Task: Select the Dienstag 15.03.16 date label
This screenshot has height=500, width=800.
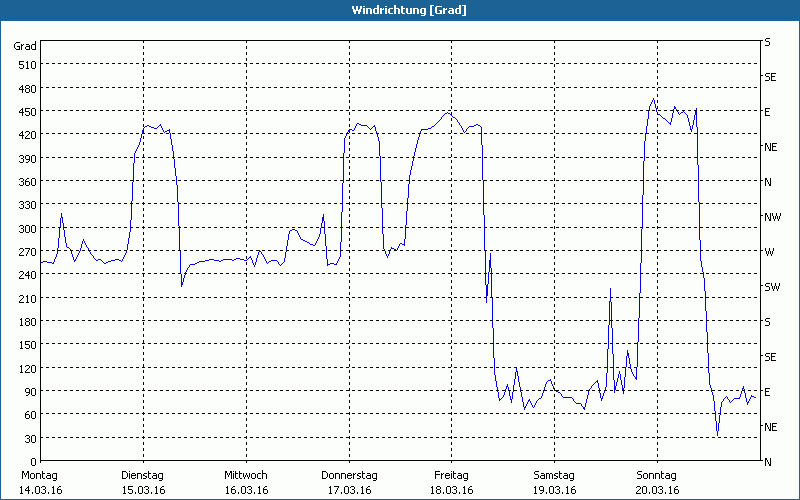Action: click(142, 482)
